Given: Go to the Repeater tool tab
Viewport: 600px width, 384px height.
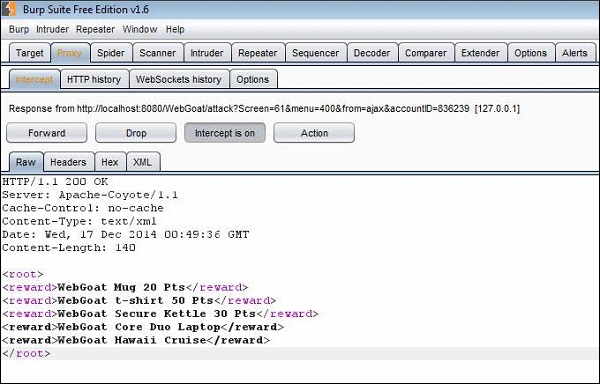Looking at the screenshot, I should tap(258, 53).
